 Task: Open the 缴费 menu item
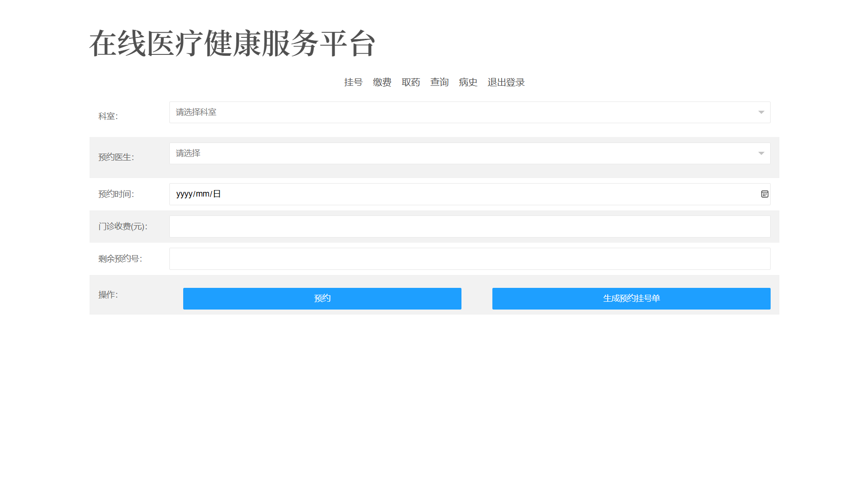coord(382,83)
